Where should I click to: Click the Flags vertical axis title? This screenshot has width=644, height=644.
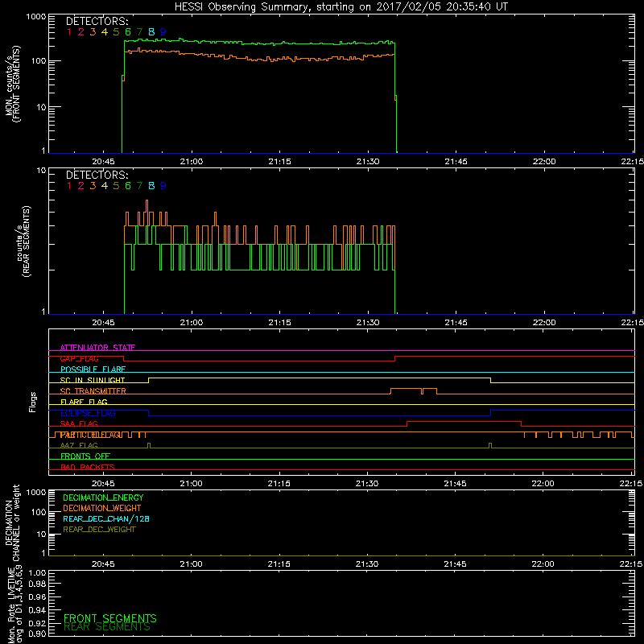tap(32, 402)
